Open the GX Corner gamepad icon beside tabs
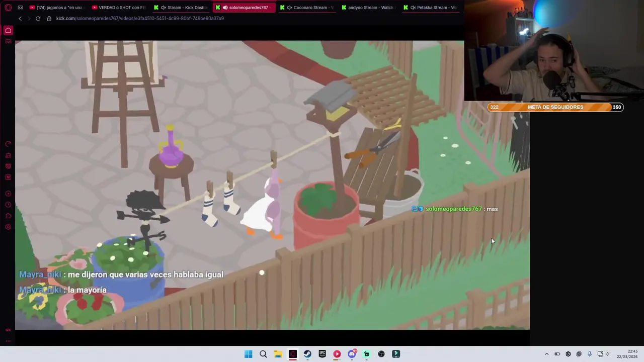This screenshot has width=644, height=362. pos(20,8)
